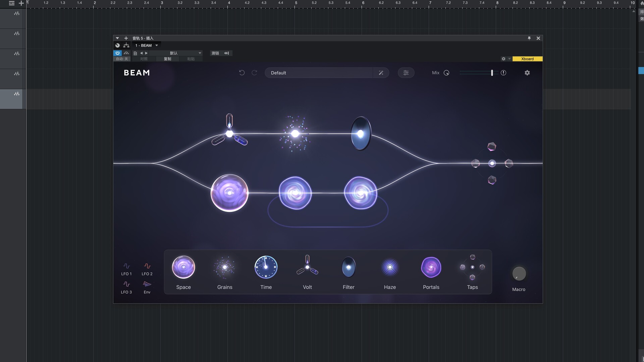The width and height of the screenshot is (644, 362).
Task: Toggle the 测链 sidechain button
Action: pyautogui.click(x=215, y=53)
